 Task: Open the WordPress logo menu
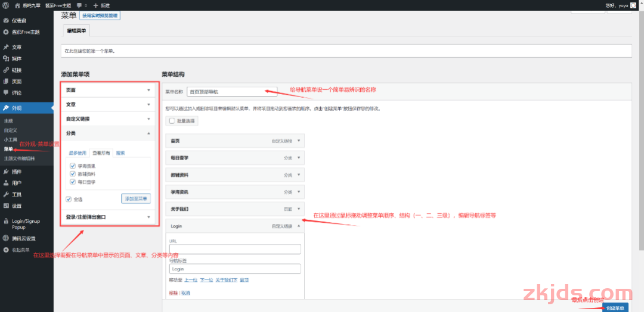coord(6,5)
